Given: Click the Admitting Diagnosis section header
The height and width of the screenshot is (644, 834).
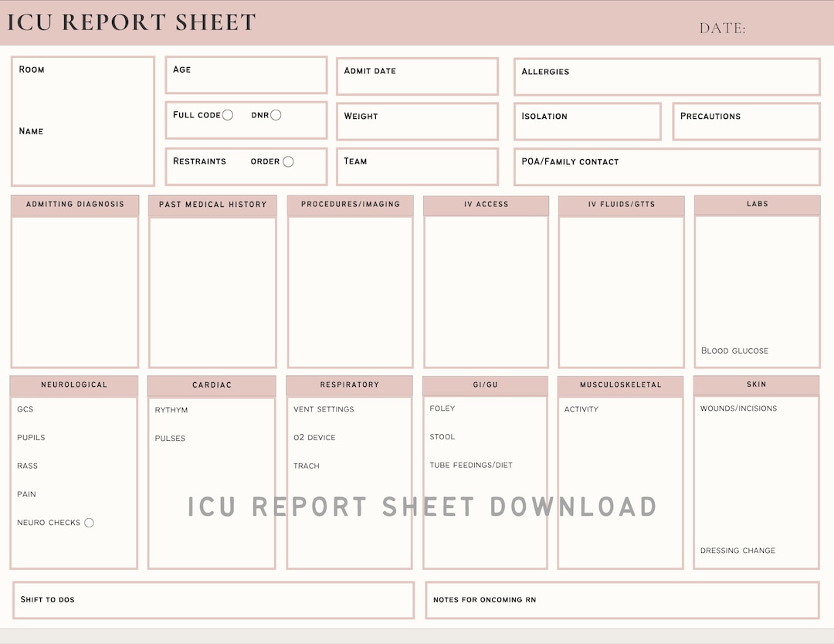Looking at the screenshot, I should pyautogui.click(x=74, y=205).
